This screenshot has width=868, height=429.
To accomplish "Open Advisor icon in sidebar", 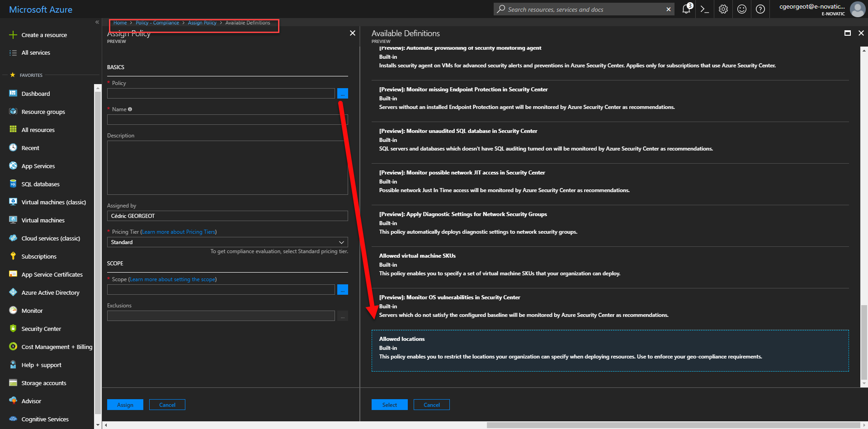I will coord(13,401).
